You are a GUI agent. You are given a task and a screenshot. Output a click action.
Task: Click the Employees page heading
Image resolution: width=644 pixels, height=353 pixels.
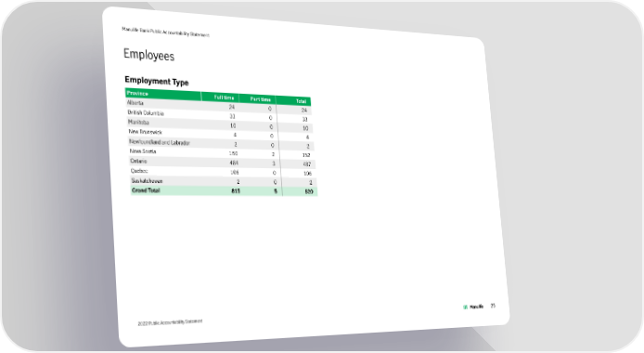148,55
